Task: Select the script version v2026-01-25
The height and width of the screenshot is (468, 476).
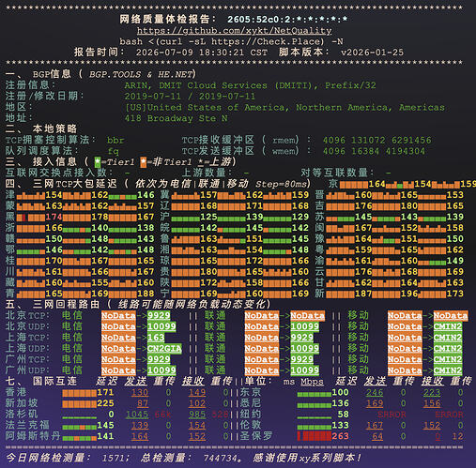Action: pyautogui.click(x=372, y=53)
